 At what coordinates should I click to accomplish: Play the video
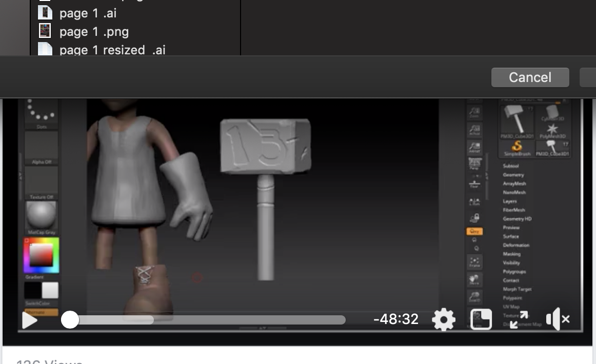pos(30,320)
